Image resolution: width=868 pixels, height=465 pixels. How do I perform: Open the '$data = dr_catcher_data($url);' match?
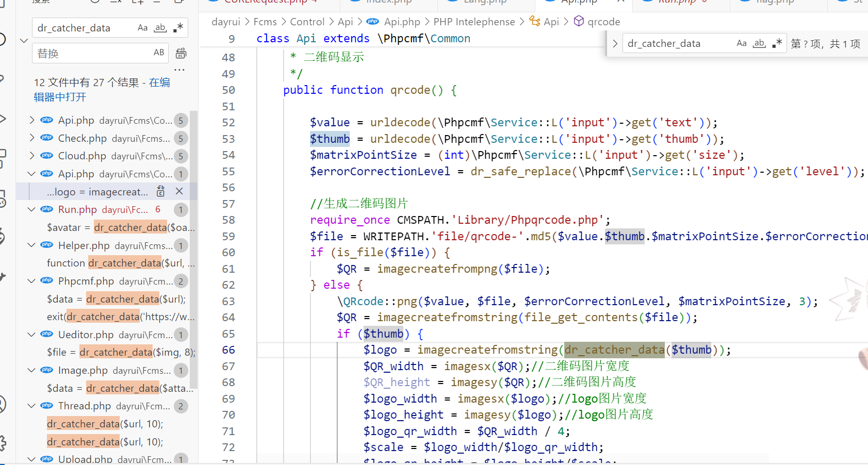(x=116, y=299)
